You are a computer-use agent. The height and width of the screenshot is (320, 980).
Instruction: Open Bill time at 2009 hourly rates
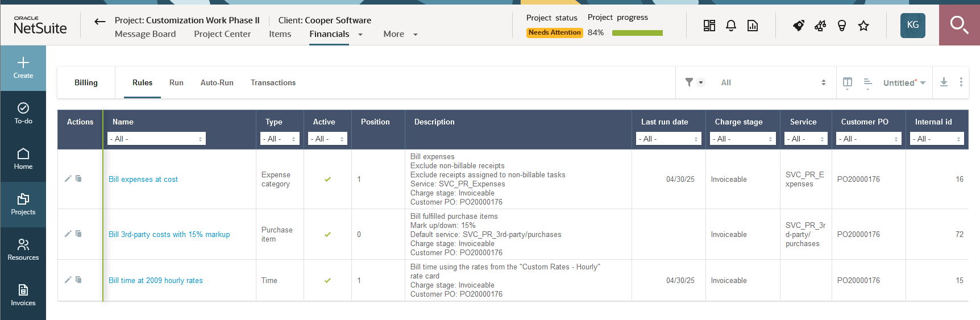point(156,280)
